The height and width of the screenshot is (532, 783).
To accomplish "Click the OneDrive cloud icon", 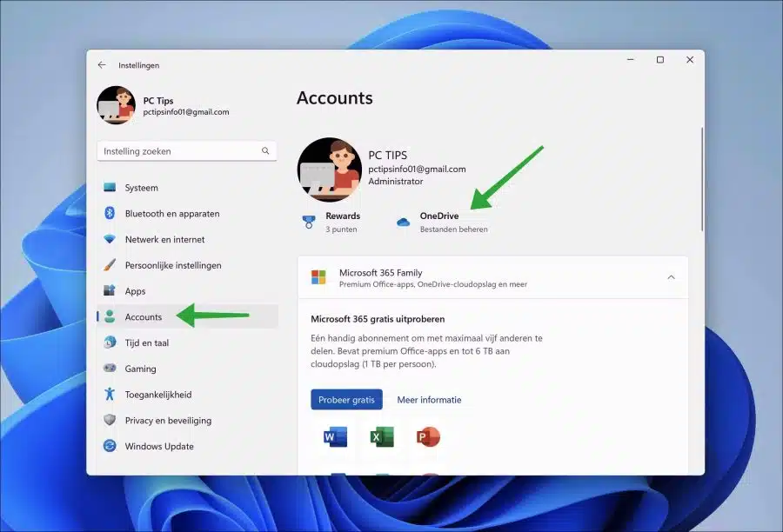I will (x=403, y=222).
